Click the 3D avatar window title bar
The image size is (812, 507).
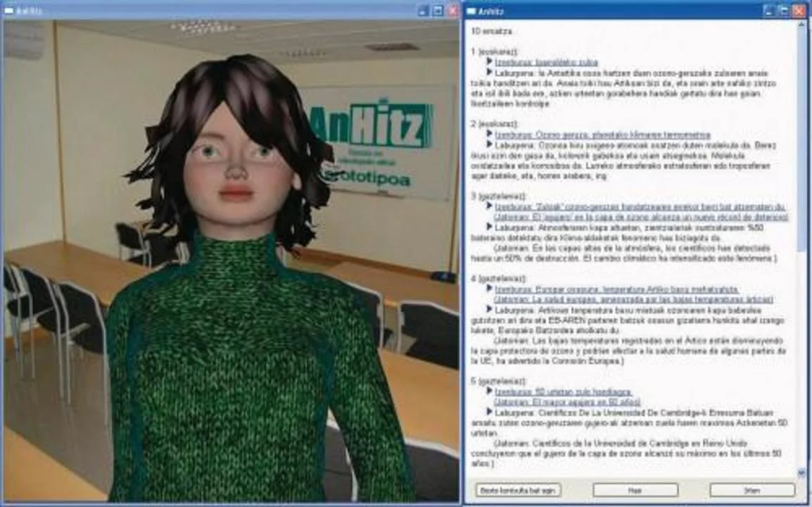pos(211,11)
